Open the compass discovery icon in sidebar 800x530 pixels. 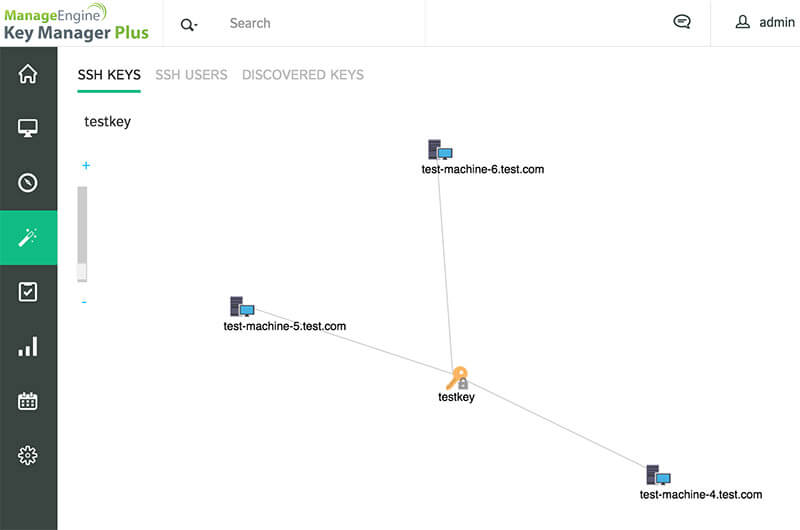click(28, 183)
